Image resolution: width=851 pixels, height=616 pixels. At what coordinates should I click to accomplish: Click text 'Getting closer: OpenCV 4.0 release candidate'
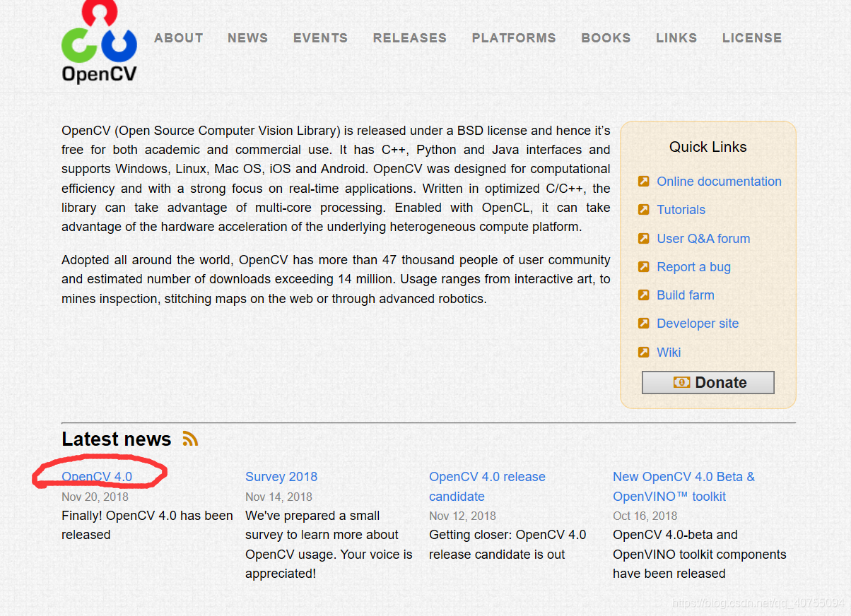pyautogui.click(x=507, y=545)
